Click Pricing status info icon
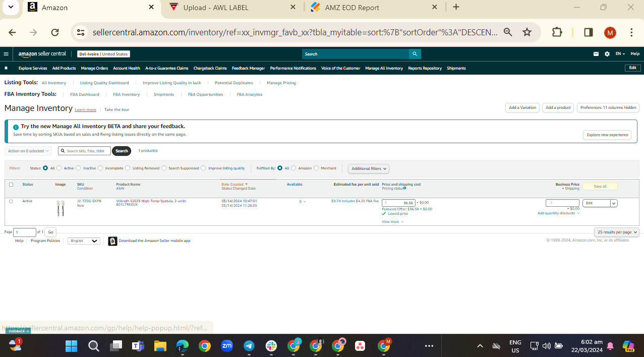 pos(404,188)
